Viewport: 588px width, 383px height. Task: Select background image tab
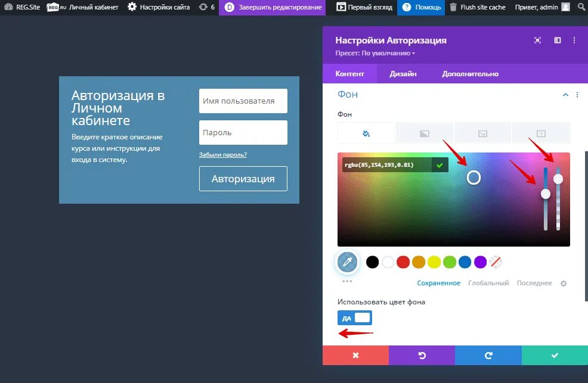point(482,133)
